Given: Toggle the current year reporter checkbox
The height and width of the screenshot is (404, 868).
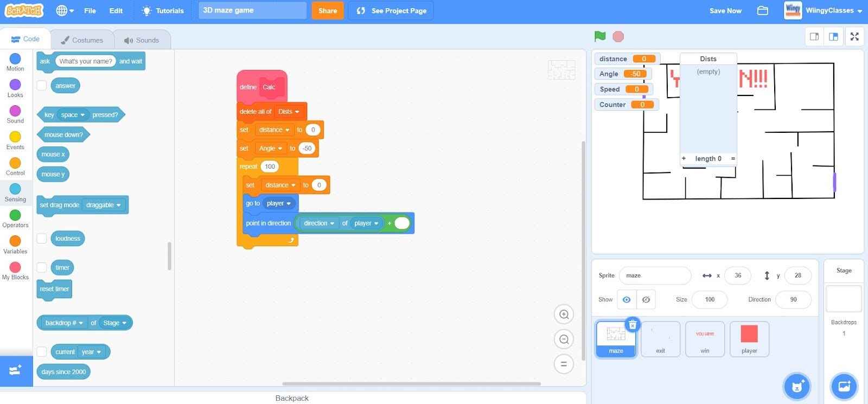Looking at the screenshot, I should (x=42, y=352).
